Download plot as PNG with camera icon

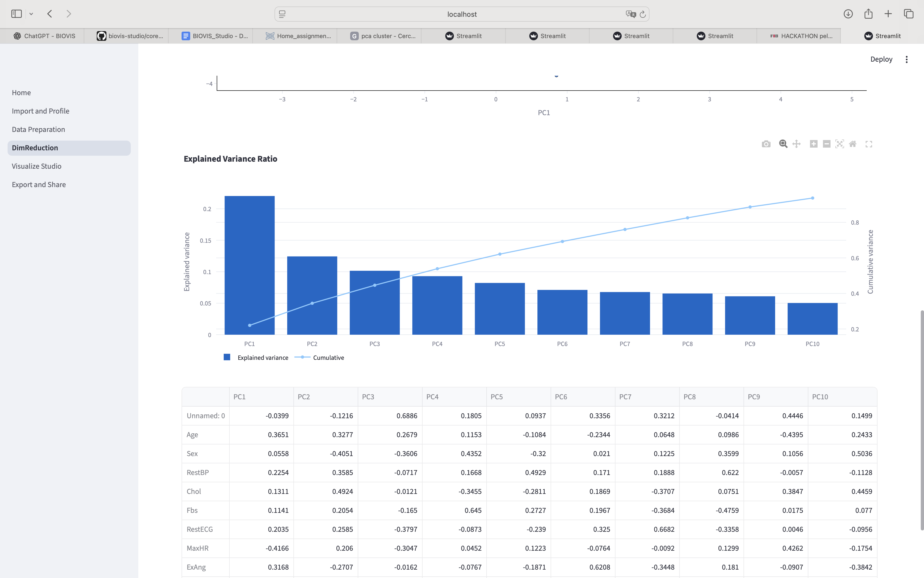[x=766, y=144]
